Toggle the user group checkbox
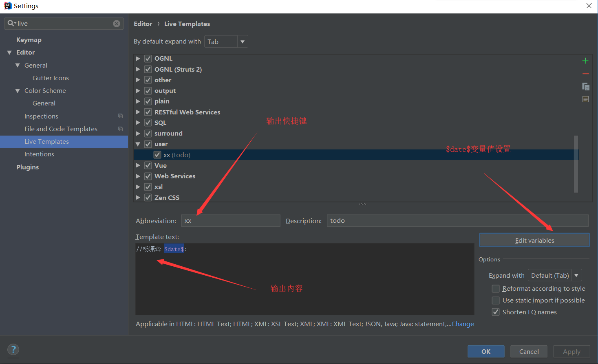598x364 pixels. coord(148,144)
